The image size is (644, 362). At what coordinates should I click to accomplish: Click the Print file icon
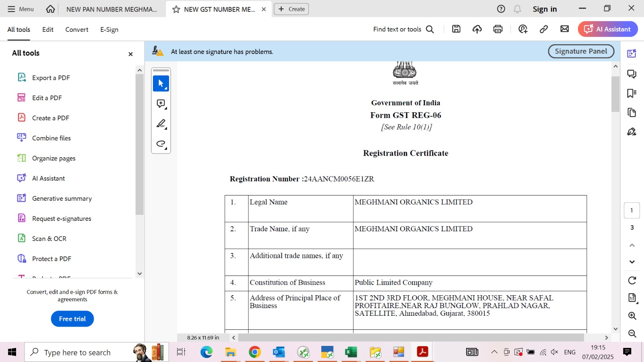click(x=498, y=29)
